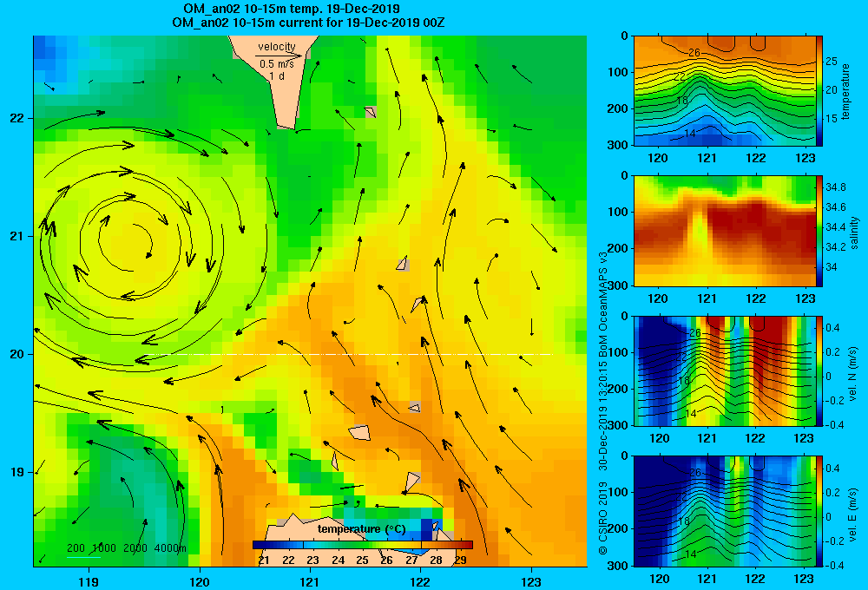The width and height of the screenshot is (868, 590).
Task: Click the 29 tick on main temperature colorbar
Action: 460,560
